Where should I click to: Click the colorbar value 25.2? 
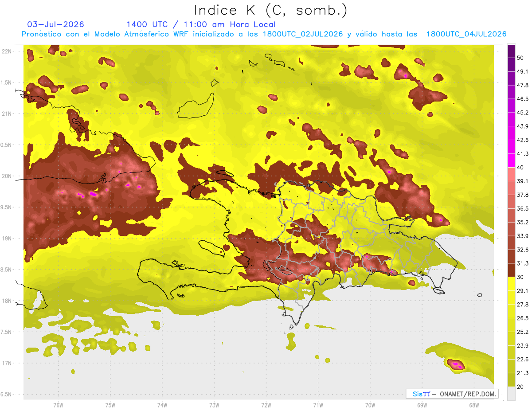pyautogui.click(x=523, y=332)
